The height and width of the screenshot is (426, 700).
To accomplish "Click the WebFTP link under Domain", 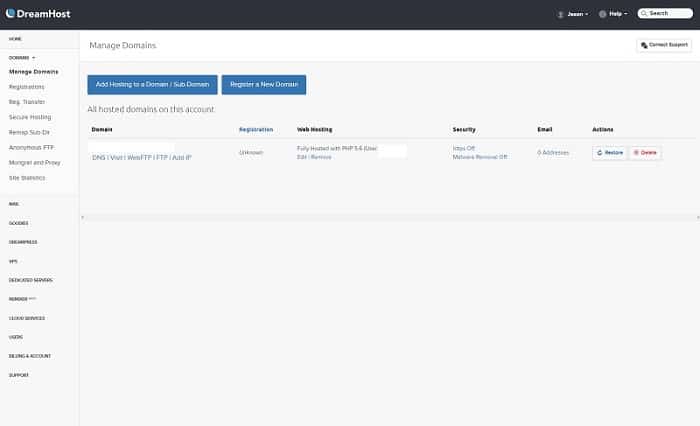I will (139, 158).
